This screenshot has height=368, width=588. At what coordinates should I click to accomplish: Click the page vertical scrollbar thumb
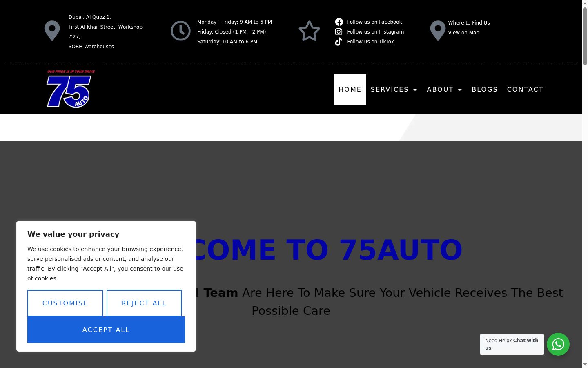(x=585, y=36)
